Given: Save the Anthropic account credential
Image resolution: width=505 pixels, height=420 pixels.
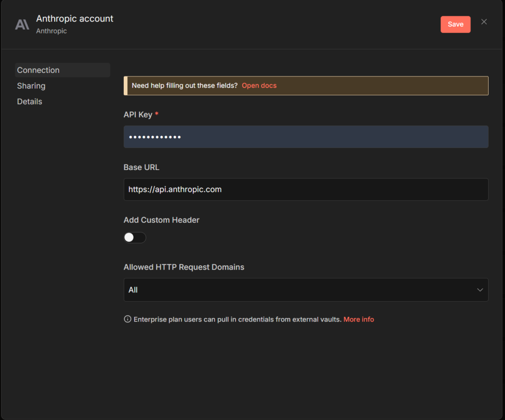Looking at the screenshot, I should 455,24.
